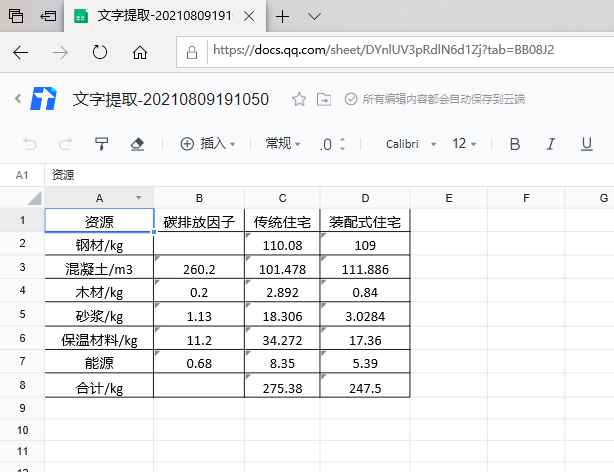Select cell containing 混凝土/m3
Screen dimensions: 614x472
(x=99, y=269)
